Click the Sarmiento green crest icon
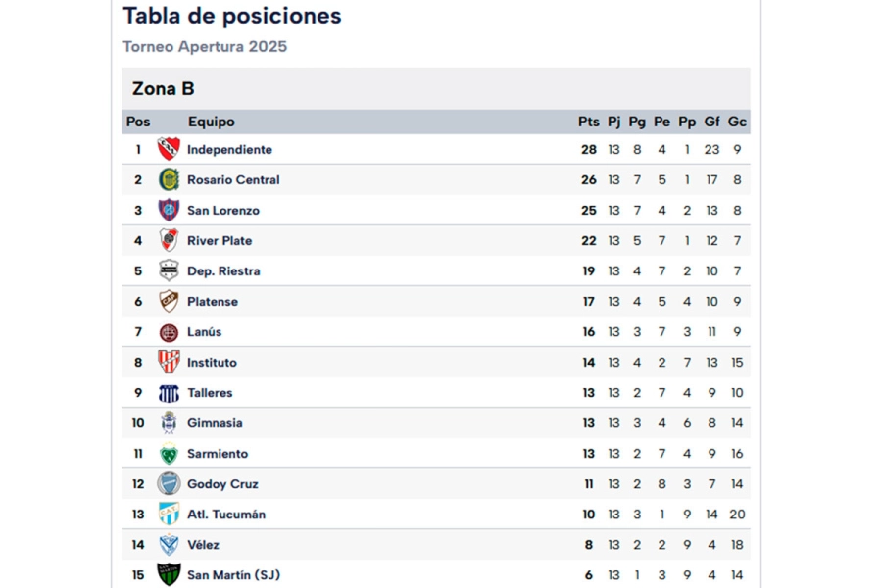 (x=169, y=454)
